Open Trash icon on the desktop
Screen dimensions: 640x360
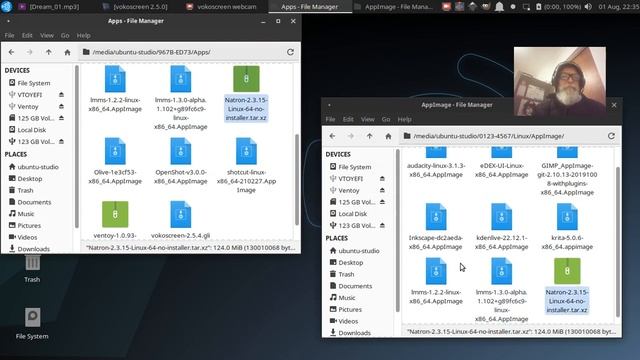pos(32,269)
